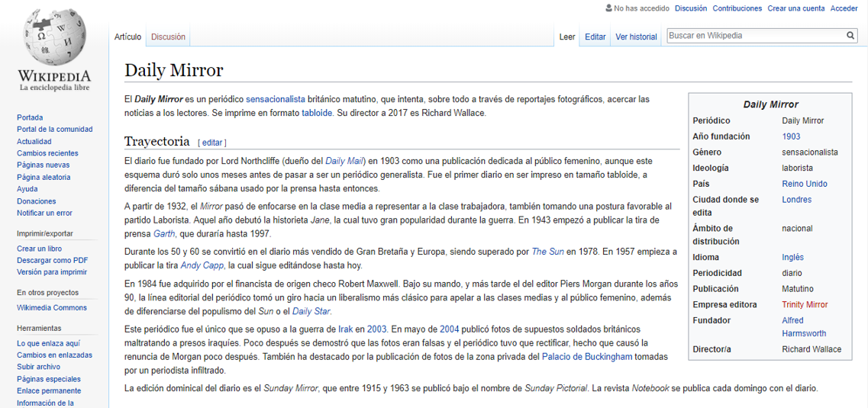The height and width of the screenshot is (408, 868).
Task: Switch to the Artículo tab
Action: tap(128, 37)
